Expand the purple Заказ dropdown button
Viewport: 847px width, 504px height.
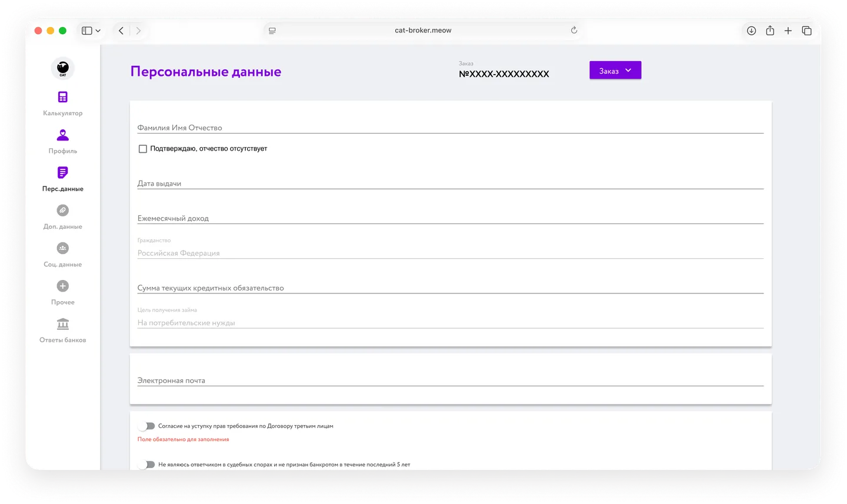[x=615, y=71]
